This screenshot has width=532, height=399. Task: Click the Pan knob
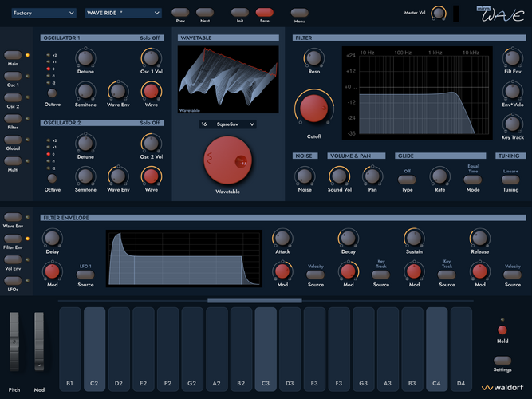click(x=372, y=176)
